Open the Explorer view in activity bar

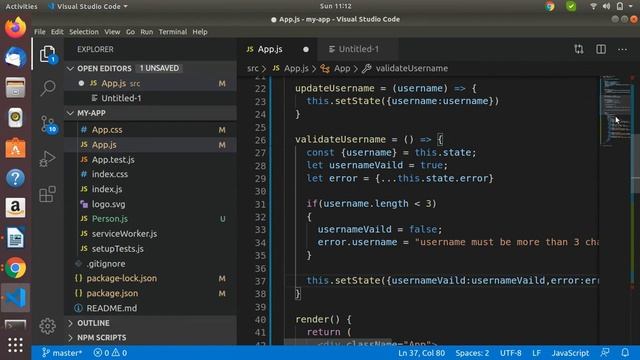coord(48,54)
